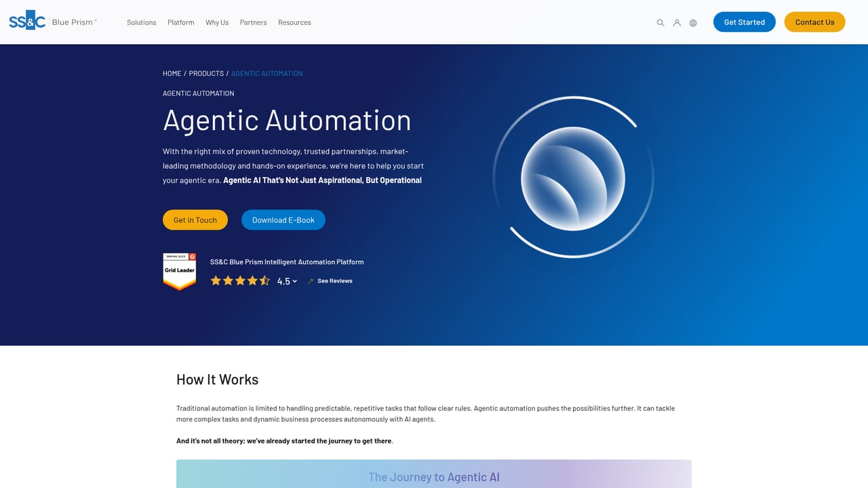Go to PRODUCTS breadcrumb link

206,73
